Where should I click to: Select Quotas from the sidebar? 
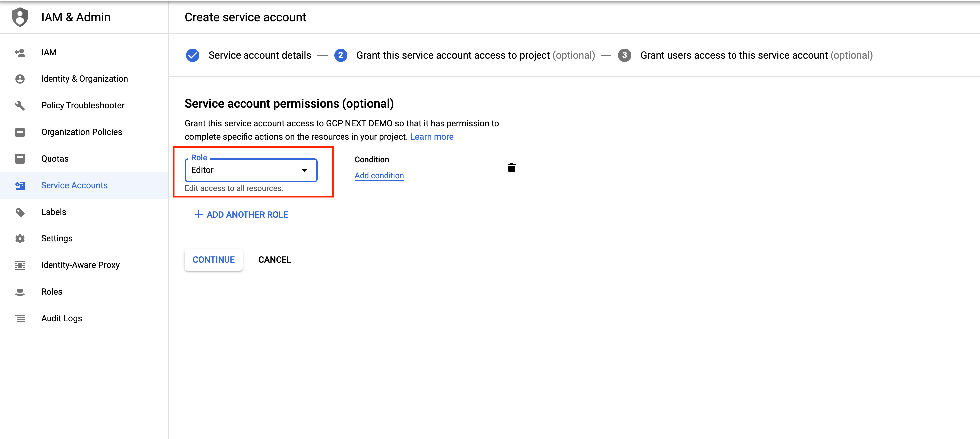click(84, 159)
